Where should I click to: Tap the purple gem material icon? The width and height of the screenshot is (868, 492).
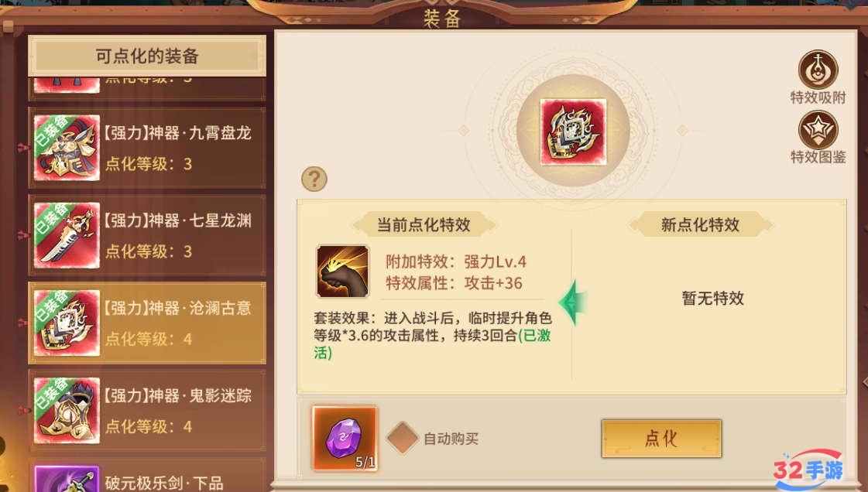point(345,439)
